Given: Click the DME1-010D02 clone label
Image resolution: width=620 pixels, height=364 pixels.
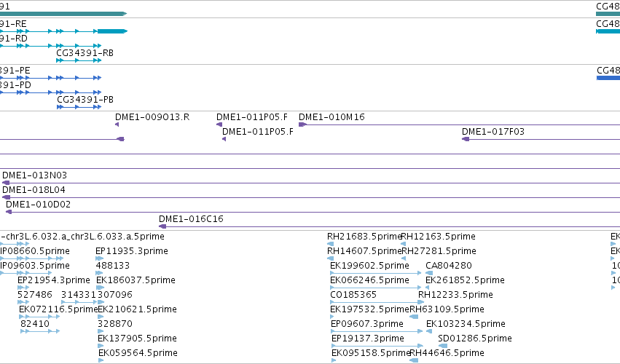Looking at the screenshot, I should [x=38, y=205].
